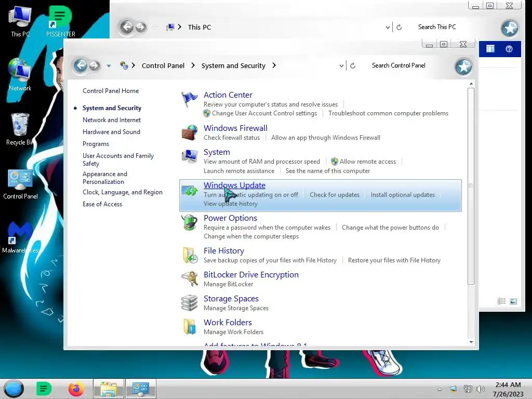Open the Power Options battery icon
Screen dimensions: 532x399
[x=189, y=222]
